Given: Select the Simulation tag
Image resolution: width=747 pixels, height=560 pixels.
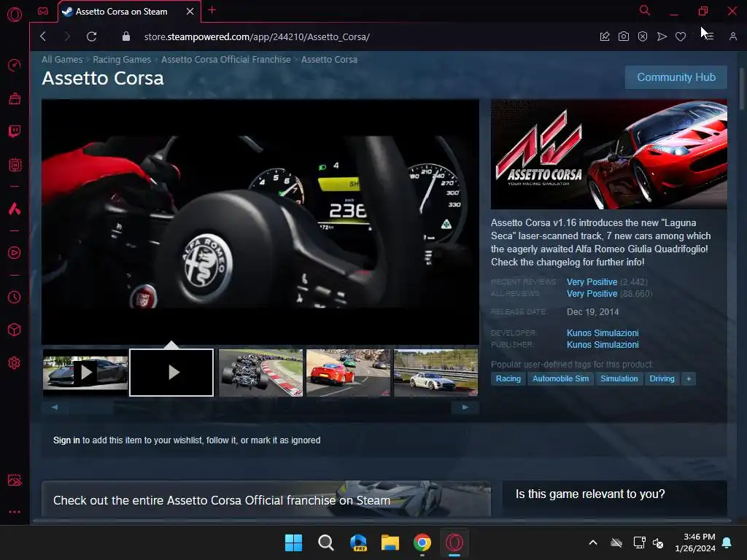Looking at the screenshot, I should (619, 378).
